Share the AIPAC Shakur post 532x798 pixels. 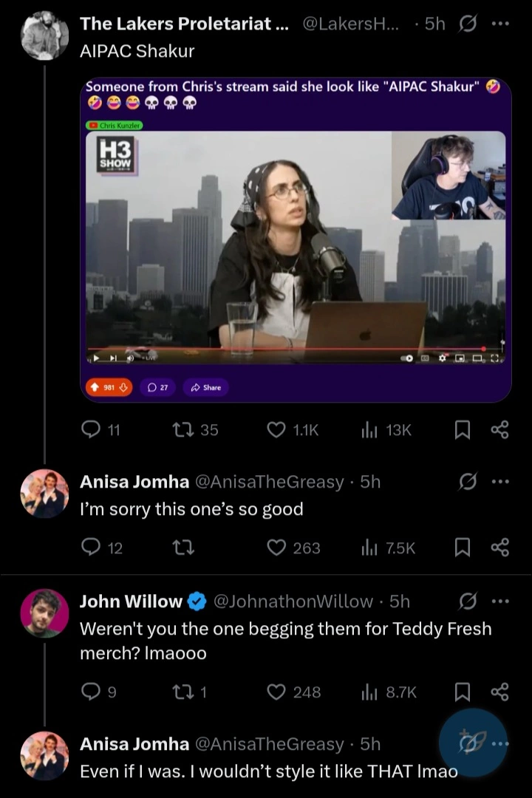[500, 430]
